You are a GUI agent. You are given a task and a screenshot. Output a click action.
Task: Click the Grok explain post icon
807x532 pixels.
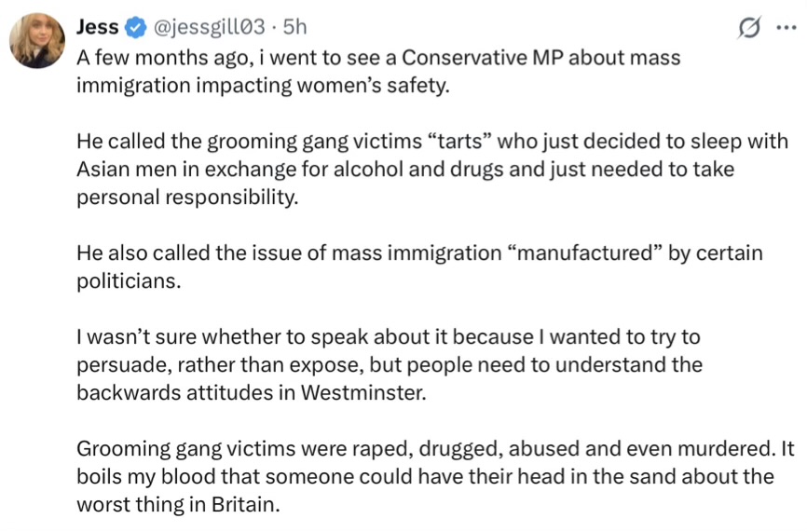[747, 31]
